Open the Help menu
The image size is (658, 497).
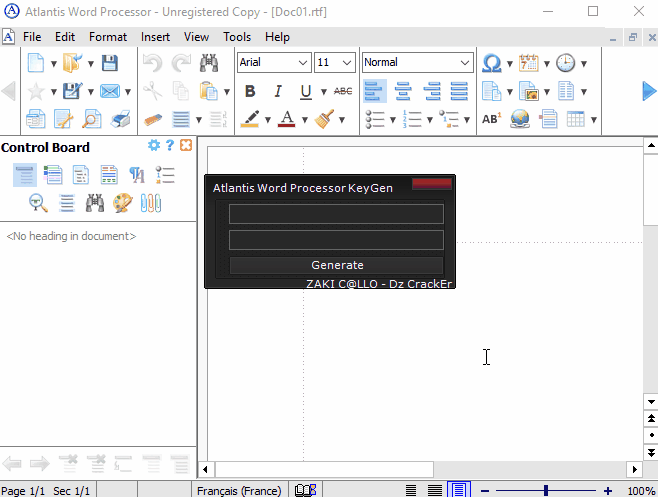(277, 37)
